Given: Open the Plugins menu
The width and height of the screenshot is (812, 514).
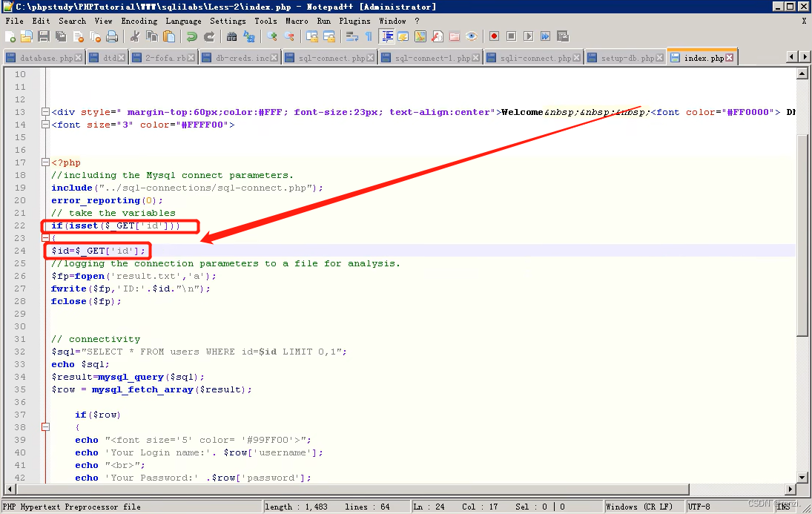Looking at the screenshot, I should point(354,21).
